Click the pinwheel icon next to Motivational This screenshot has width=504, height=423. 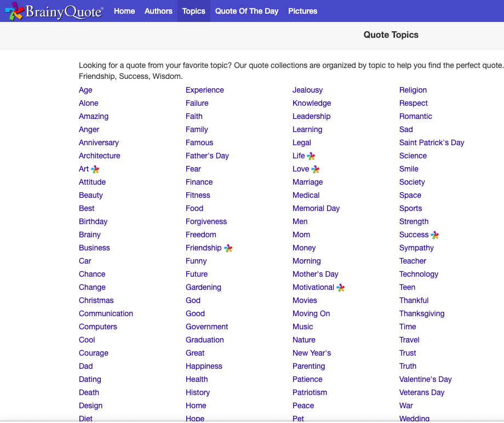340,288
